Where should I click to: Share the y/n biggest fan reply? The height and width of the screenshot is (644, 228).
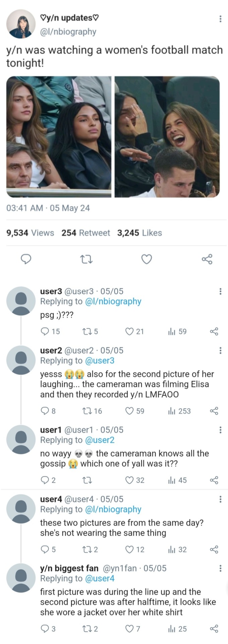click(214, 629)
